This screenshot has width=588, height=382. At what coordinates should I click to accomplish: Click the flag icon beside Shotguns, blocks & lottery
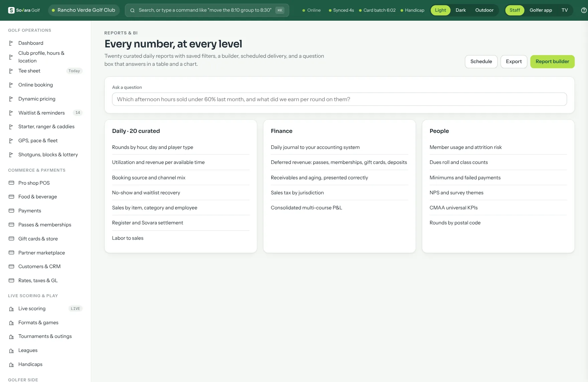tap(11, 155)
